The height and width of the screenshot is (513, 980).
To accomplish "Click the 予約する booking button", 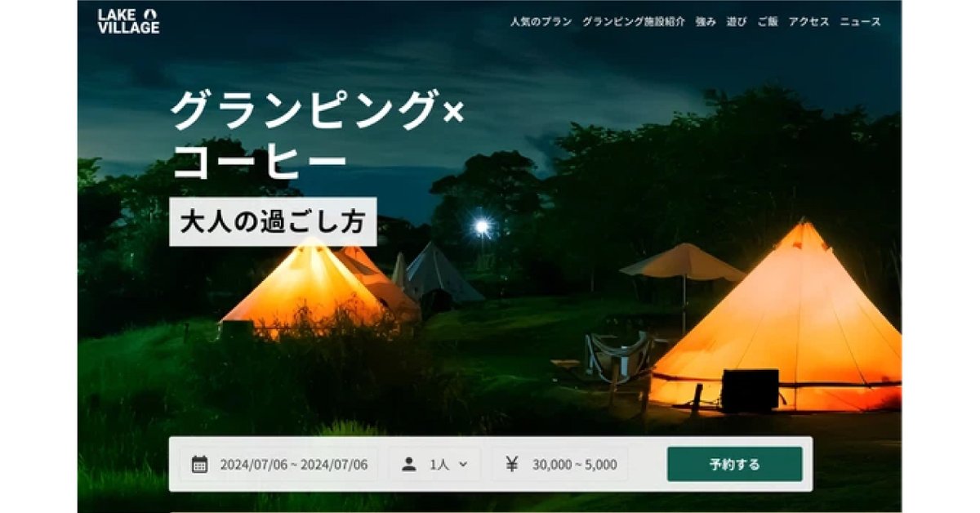I will tap(735, 464).
